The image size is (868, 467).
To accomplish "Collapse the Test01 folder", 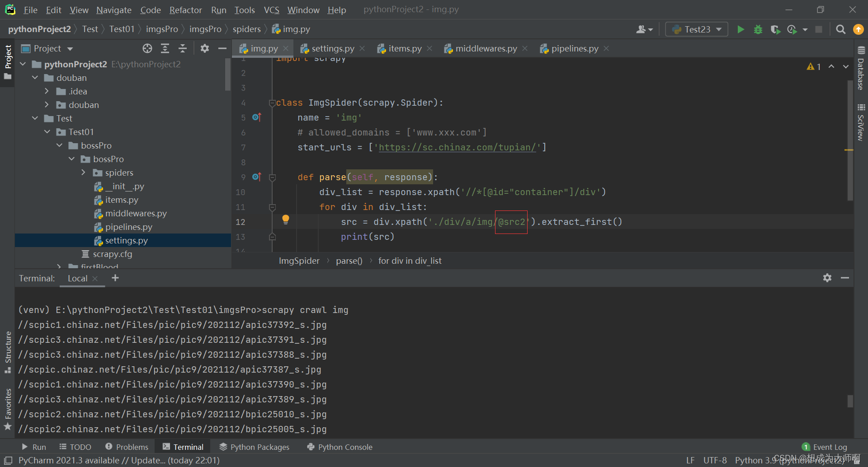I will pos(47,132).
